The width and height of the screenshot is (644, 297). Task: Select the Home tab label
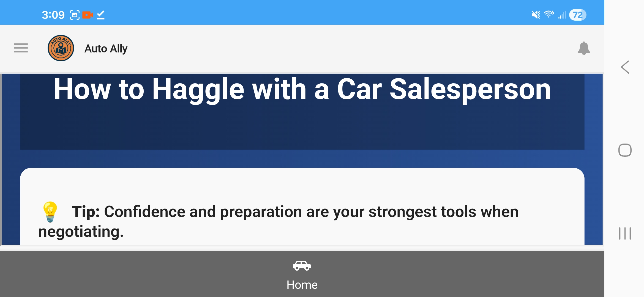click(302, 285)
